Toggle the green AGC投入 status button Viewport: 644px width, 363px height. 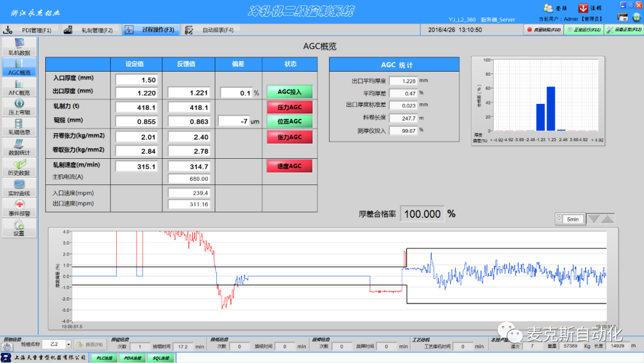click(289, 92)
